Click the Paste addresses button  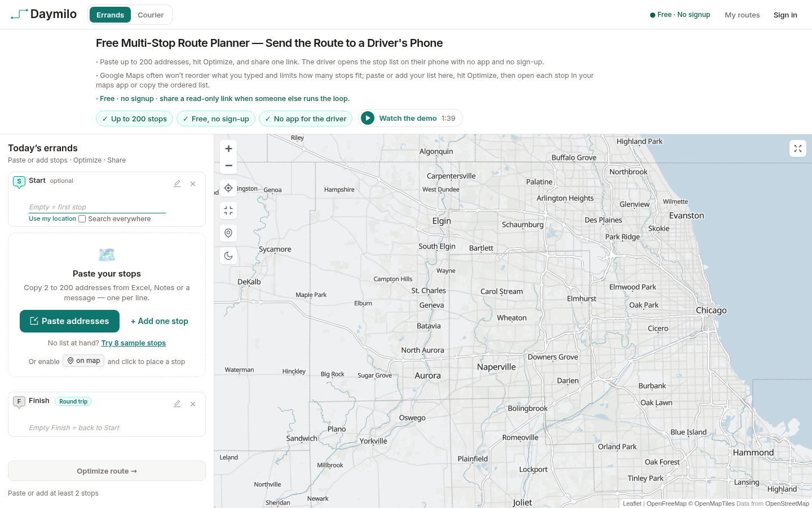(69, 321)
